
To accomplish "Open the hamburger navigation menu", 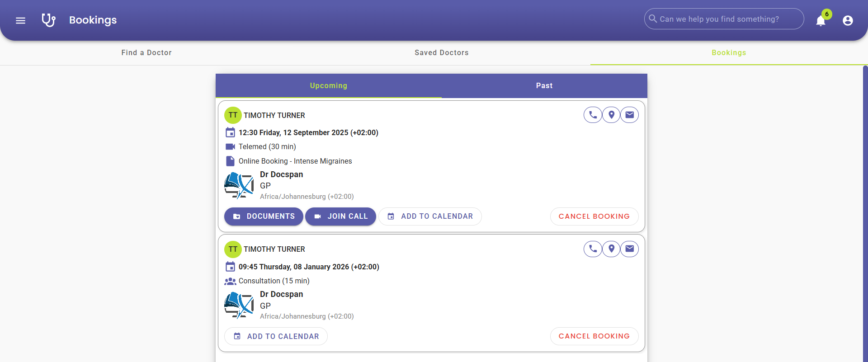I will click(x=20, y=20).
